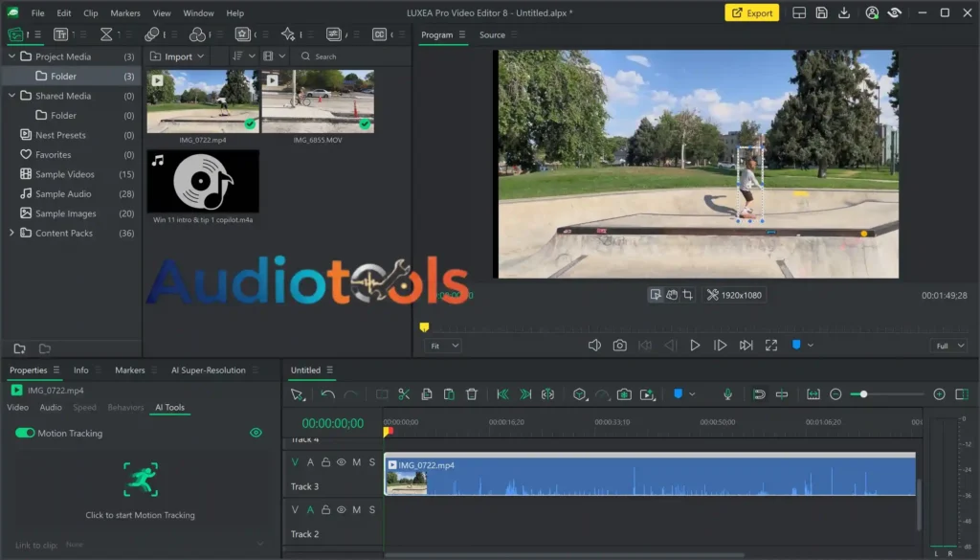
Task: Click the zoom out minus icon on timeline
Action: (x=835, y=394)
